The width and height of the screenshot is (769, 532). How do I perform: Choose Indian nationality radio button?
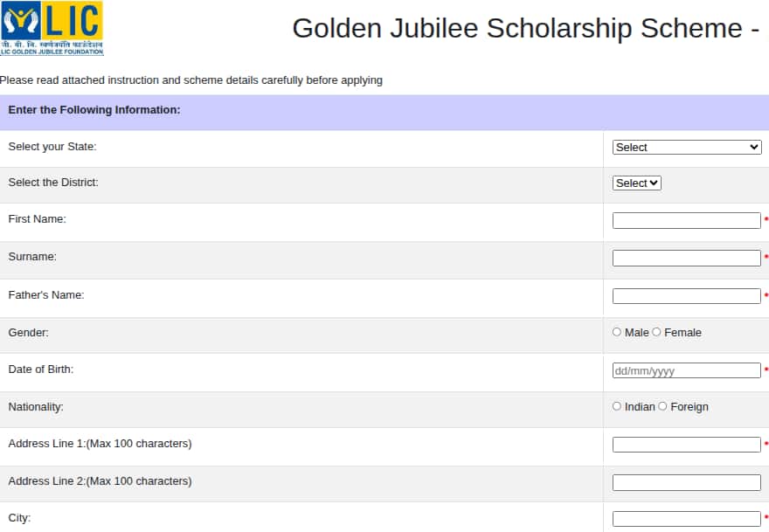pos(616,406)
